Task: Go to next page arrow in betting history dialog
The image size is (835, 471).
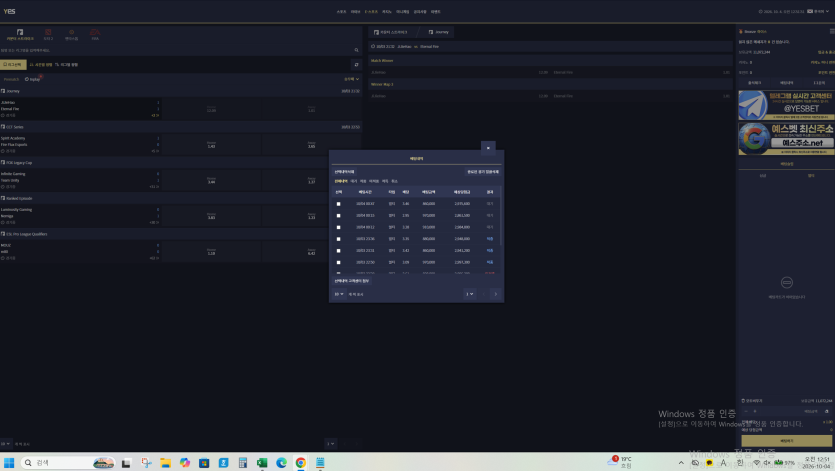Action: (x=496, y=294)
